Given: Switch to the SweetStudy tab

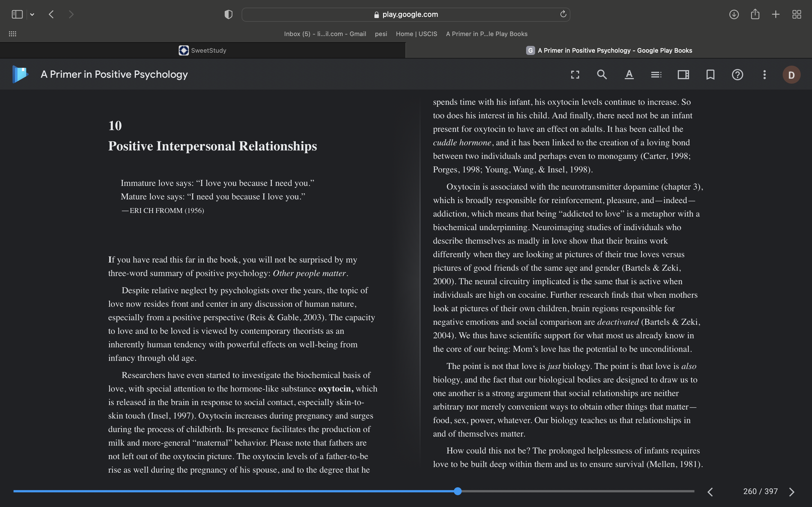Looking at the screenshot, I should (x=203, y=50).
